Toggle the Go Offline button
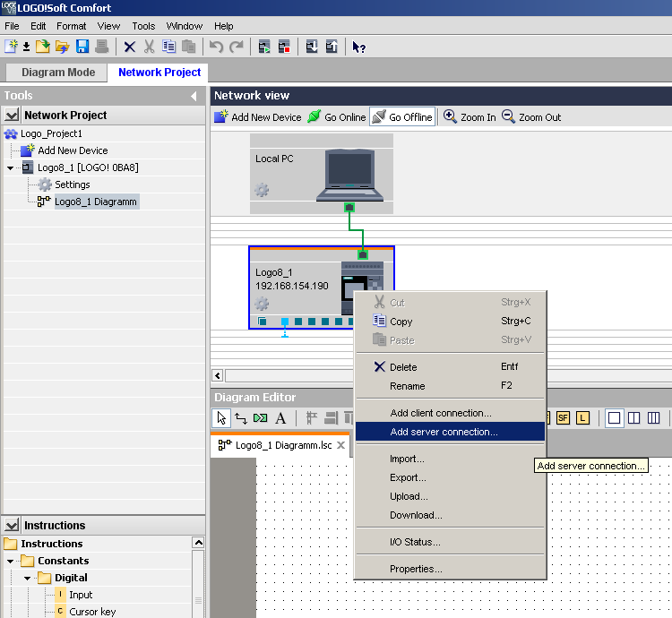Screen dimensions: 672x618 click(x=402, y=116)
